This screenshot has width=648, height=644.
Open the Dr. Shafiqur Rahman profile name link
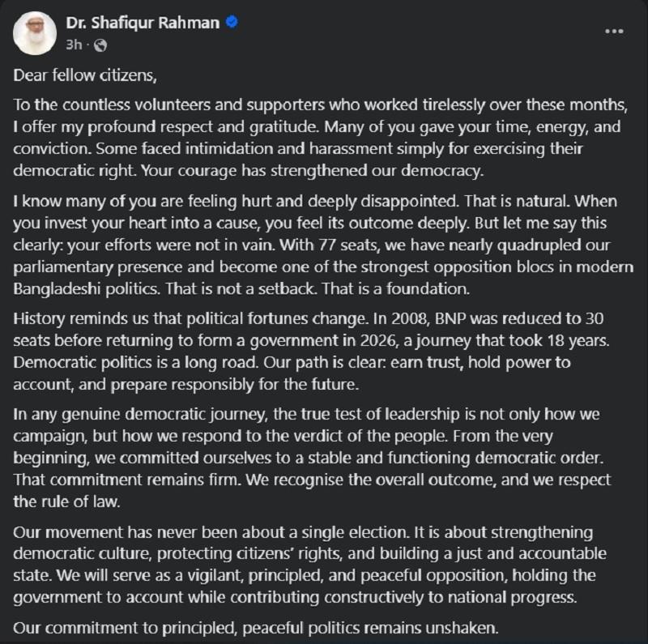(x=143, y=23)
